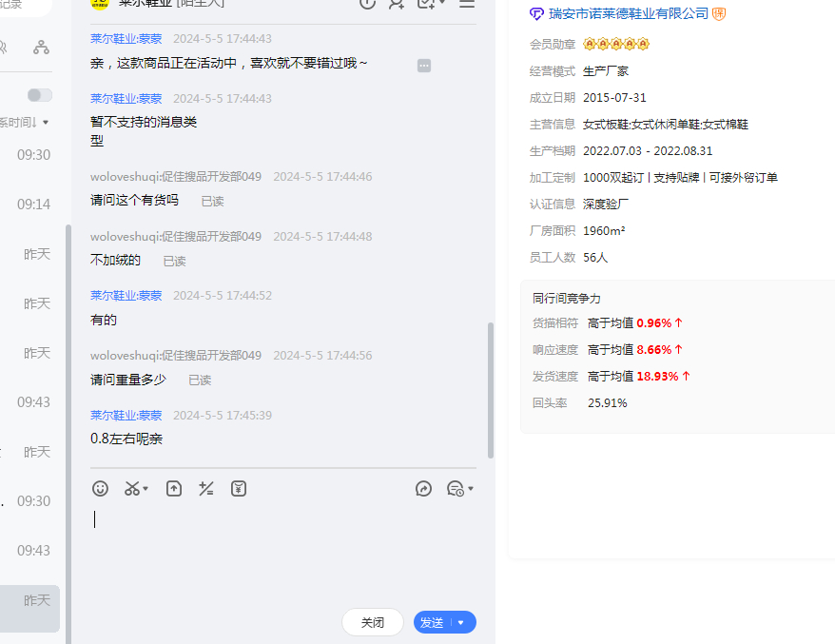Click the 关闭 close button
This screenshot has height=644, width=835.
point(373,622)
